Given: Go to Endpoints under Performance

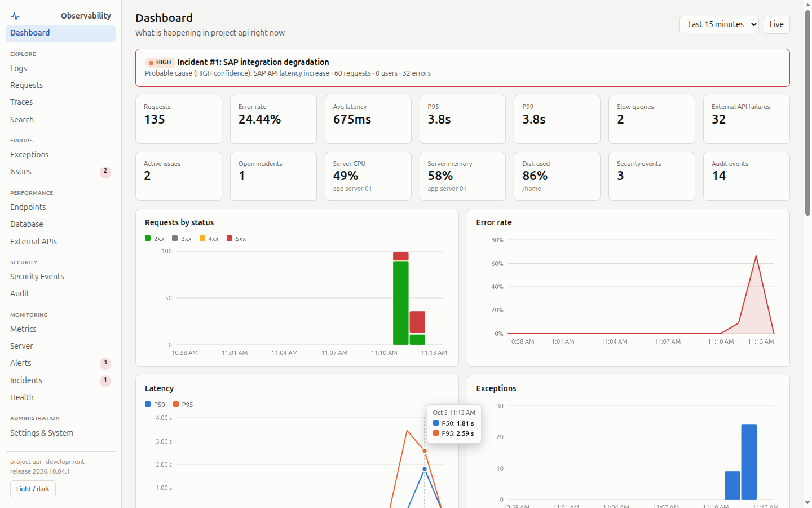Looking at the screenshot, I should pos(60,207).
